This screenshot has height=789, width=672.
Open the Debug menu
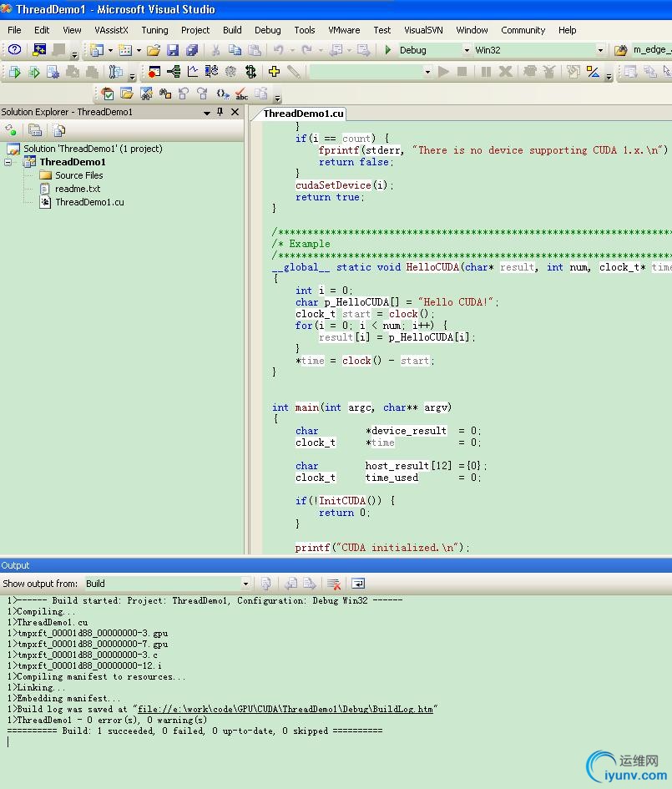click(x=268, y=30)
